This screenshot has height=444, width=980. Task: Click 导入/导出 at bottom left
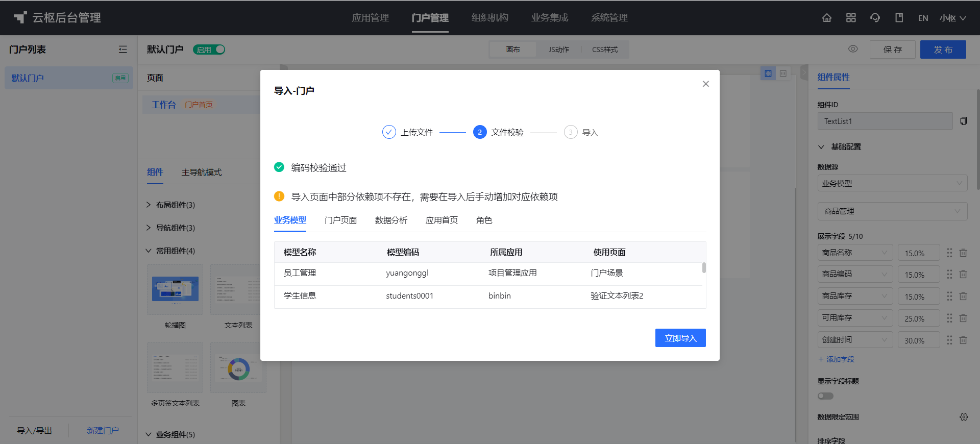click(x=35, y=430)
